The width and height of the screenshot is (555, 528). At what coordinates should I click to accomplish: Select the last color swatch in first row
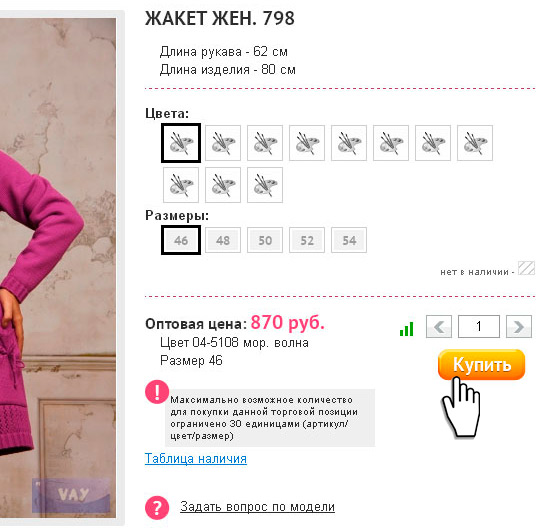pyautogui.click(x=475, y=143)
